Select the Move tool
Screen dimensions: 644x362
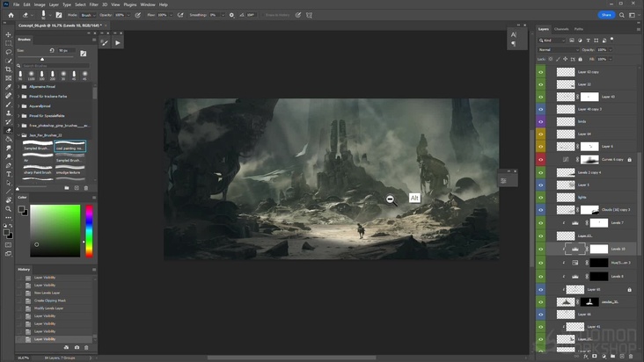(8, 34)
